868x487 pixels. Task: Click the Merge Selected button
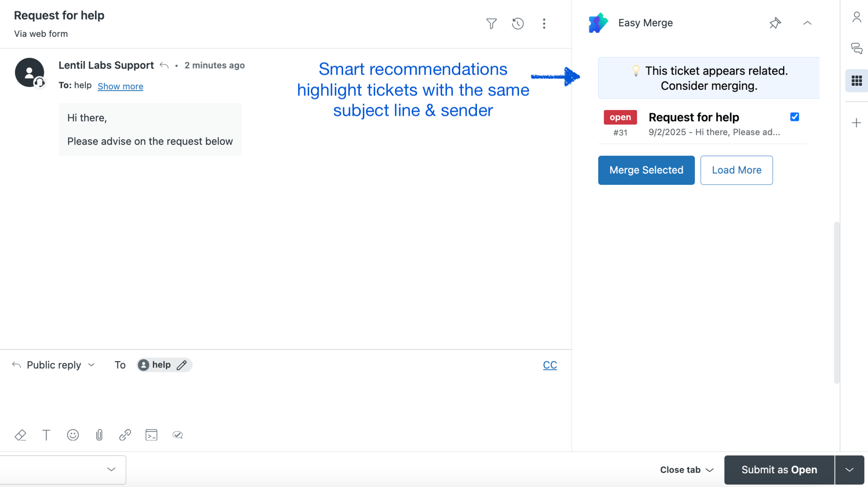tap(646, 170)
